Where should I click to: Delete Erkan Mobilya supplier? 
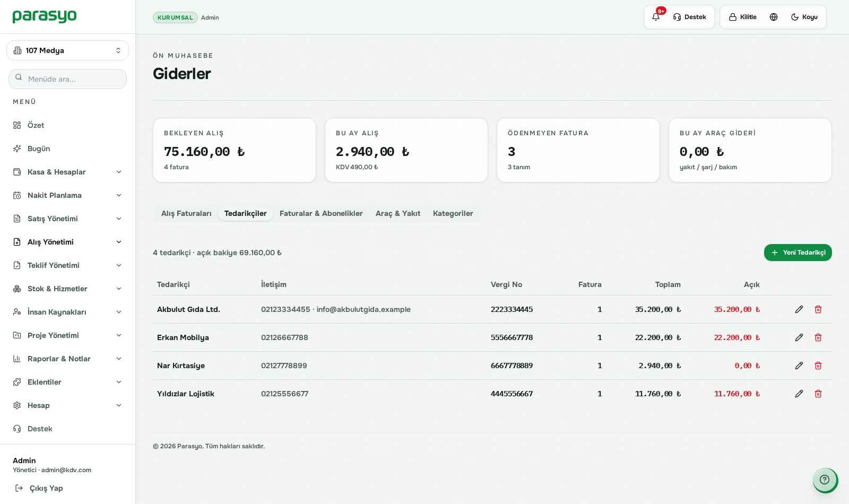point(818,337)
